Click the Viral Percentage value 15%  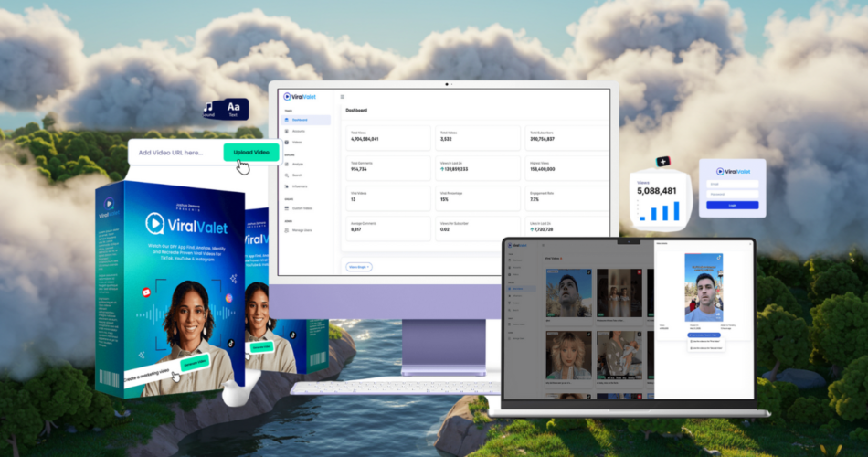(444, 199)
